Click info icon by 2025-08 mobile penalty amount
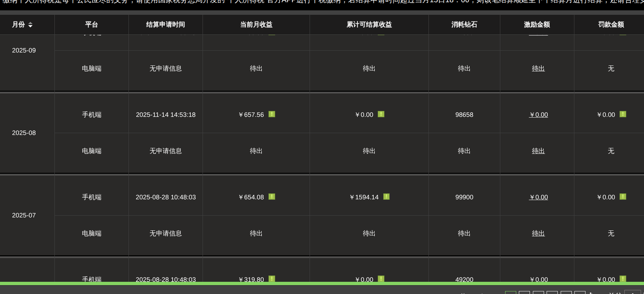This screenshot has width=644, height=294. (623, 114)
